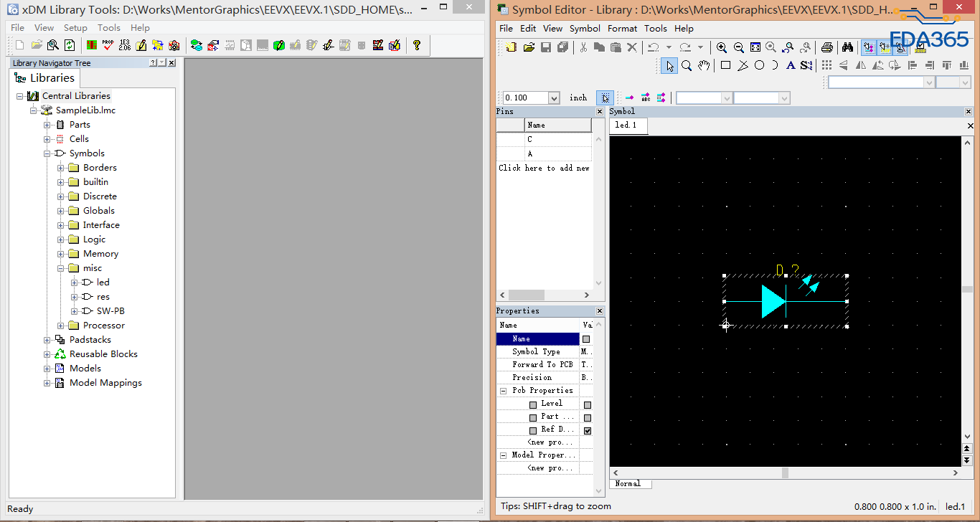
Task: Collapse the Pcb Properties group
Action: [504, 391]
